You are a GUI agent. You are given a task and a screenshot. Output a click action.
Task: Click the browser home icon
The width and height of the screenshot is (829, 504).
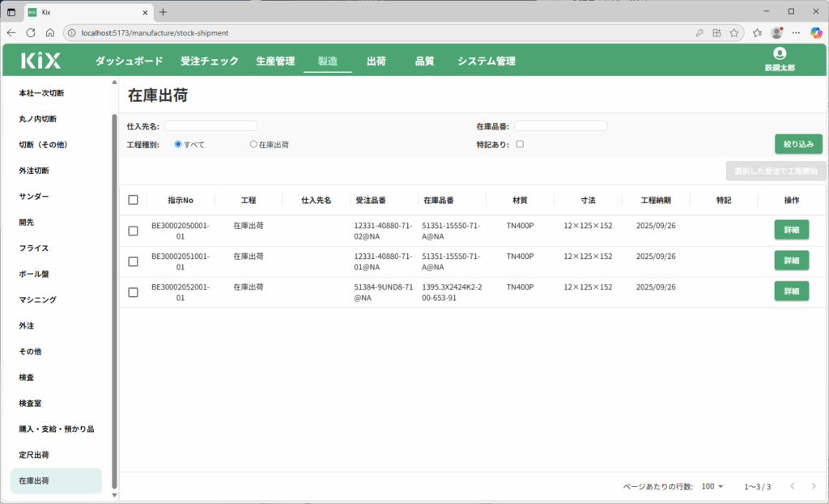(x=50, y=33)
